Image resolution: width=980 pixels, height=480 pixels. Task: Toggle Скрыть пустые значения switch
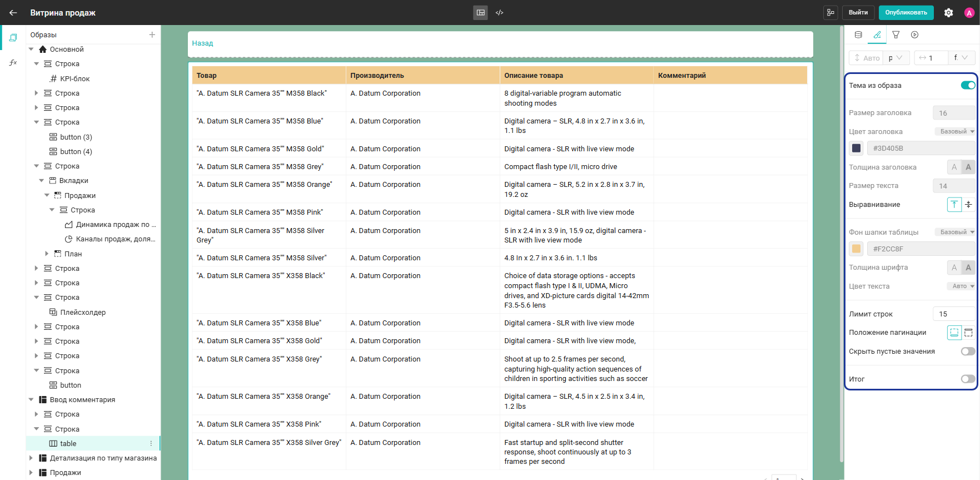pos(968,352)
